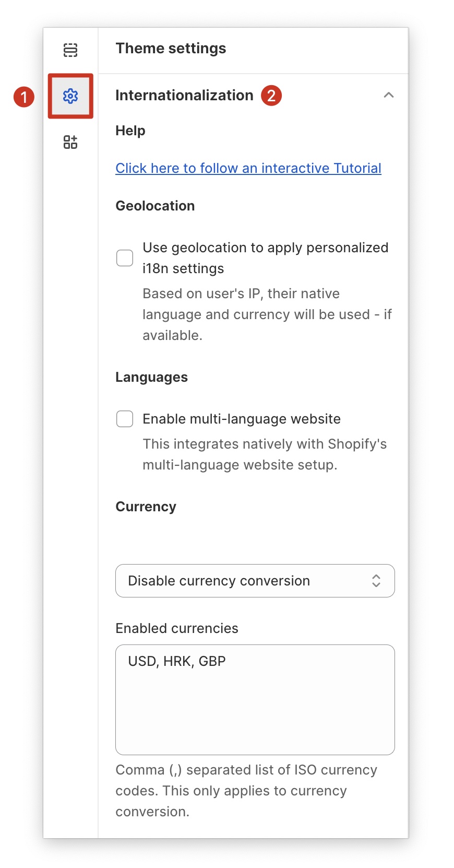Collapse the Internationalization section

click(389, 96)
